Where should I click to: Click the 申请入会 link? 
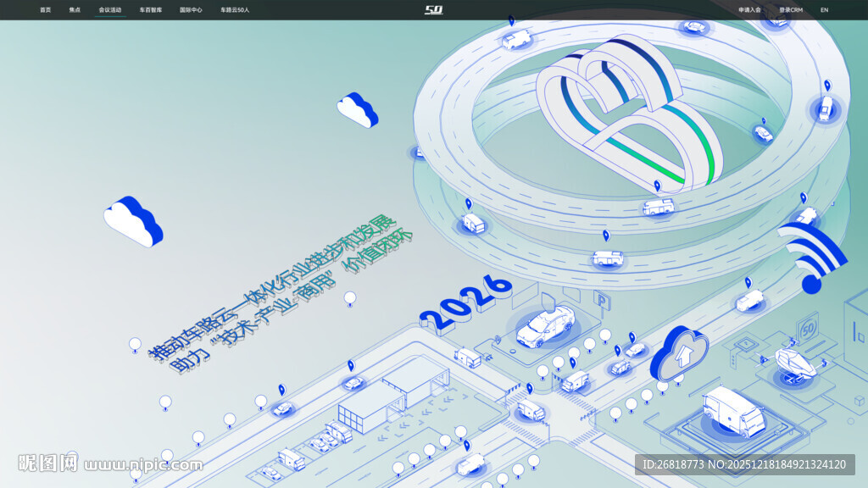(x=749, y=10)
